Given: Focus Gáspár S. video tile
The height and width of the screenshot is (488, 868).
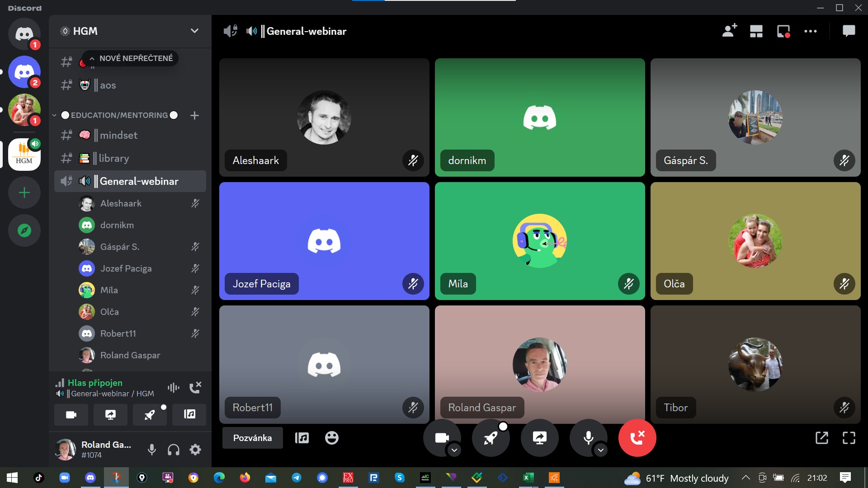Looking at the screenshot, I should (755, 117).
